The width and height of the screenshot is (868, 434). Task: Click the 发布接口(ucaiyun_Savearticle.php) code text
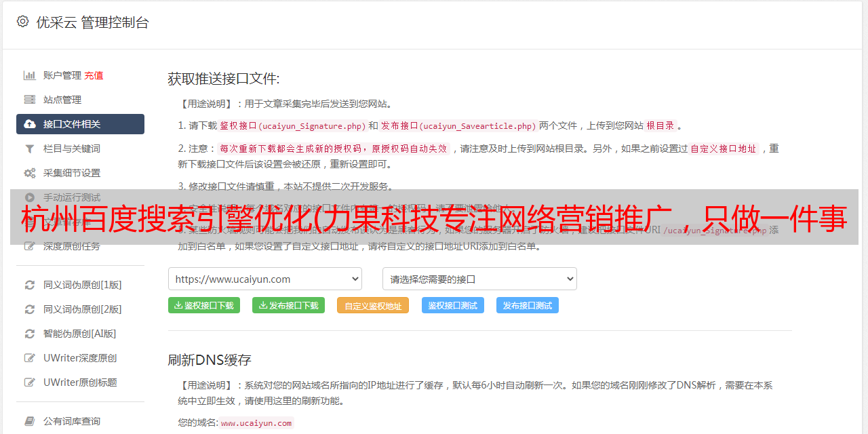459,126
